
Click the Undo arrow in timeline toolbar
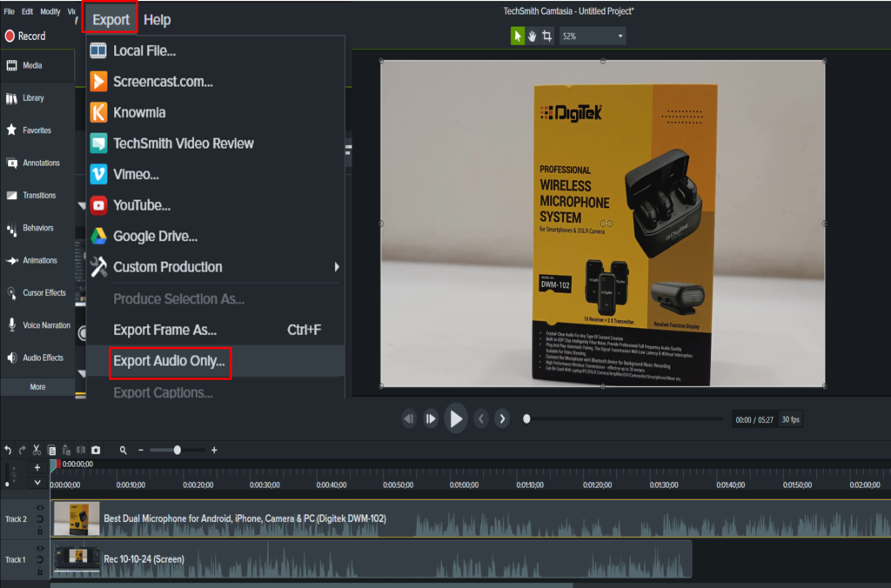(8, 450)
